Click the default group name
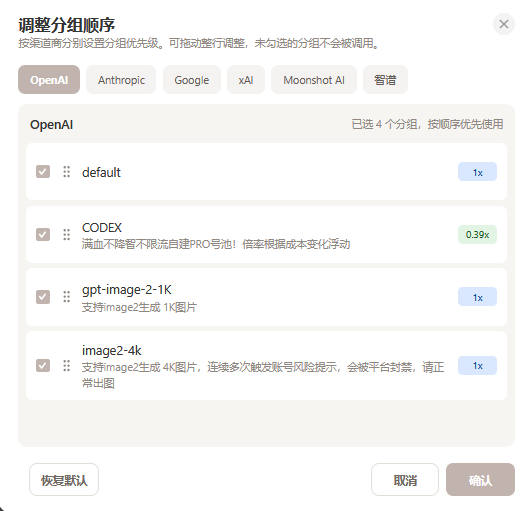The width and height of the screenshot is (526, 511). [101, 172]
